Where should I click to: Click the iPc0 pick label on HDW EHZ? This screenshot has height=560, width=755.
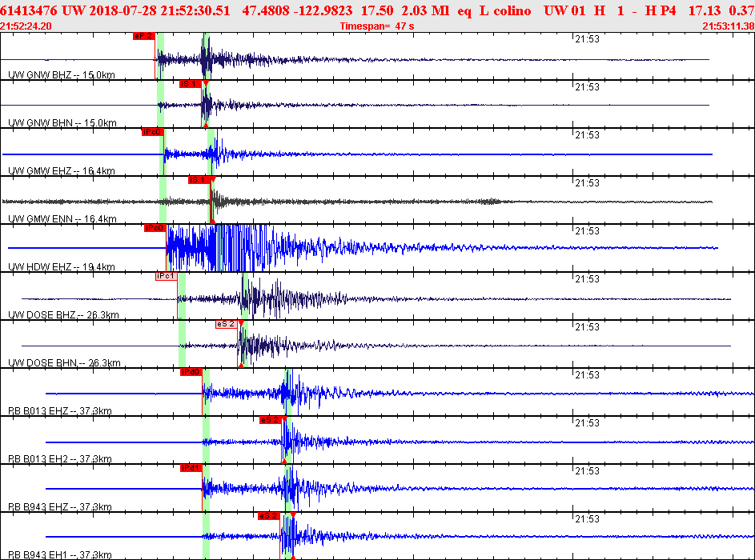[x=155, y=229]
